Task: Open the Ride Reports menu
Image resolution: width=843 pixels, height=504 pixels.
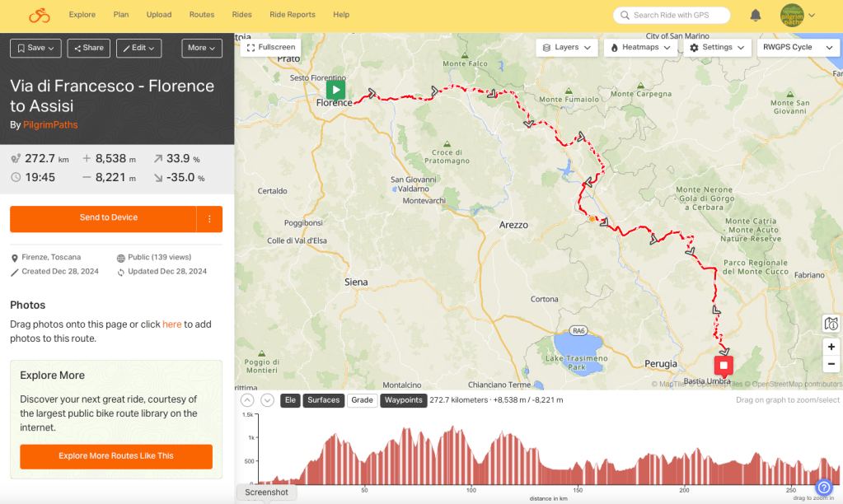Action: tap(292, 15)
